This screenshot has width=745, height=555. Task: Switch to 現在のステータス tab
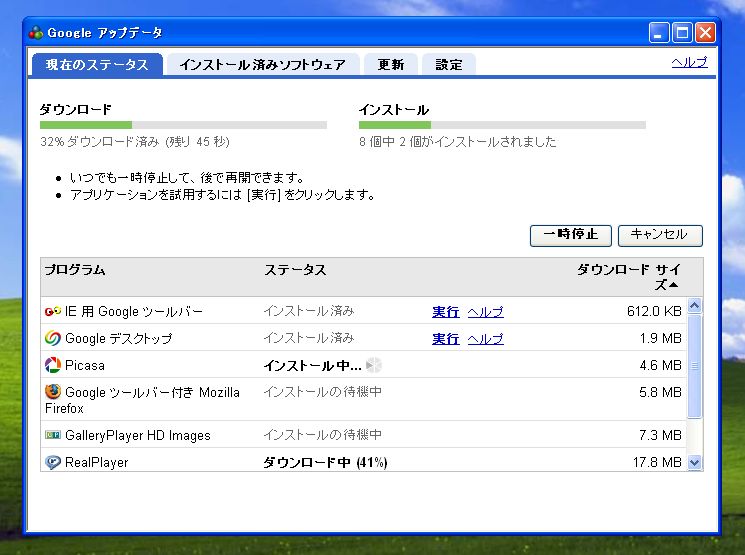97,65
